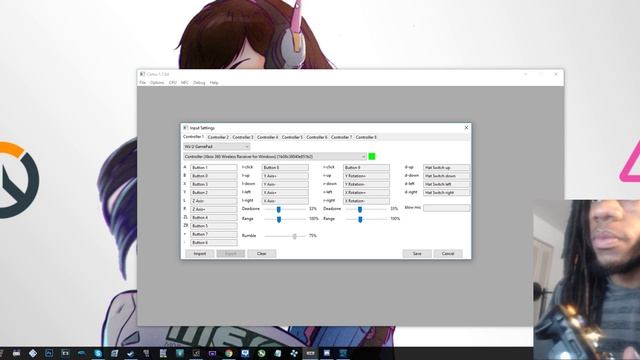Open the Xbox 360 Wireless Receiver device dropdown
Image resolution: width=640 pixels, height=360 pixels.
[x=275, y=156]
